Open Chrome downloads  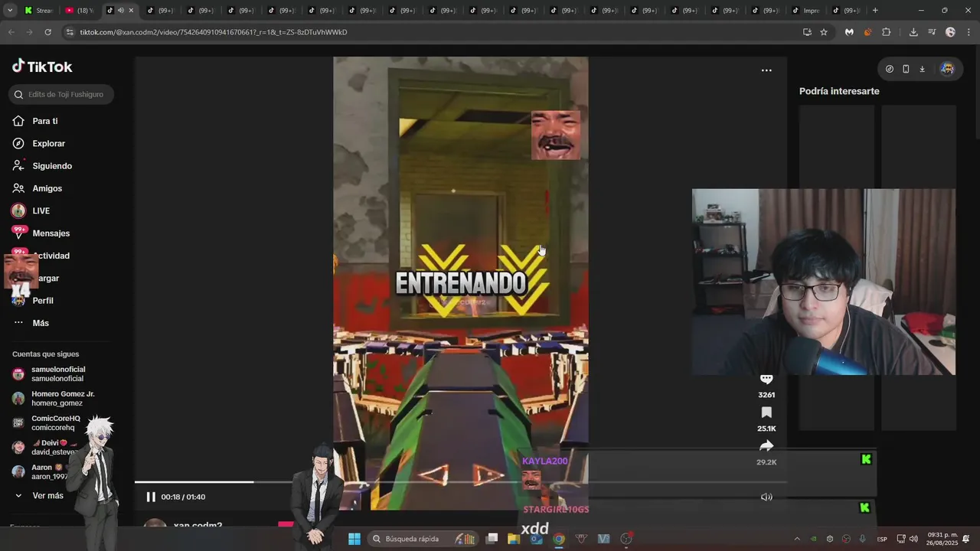[x=913, y=32]
